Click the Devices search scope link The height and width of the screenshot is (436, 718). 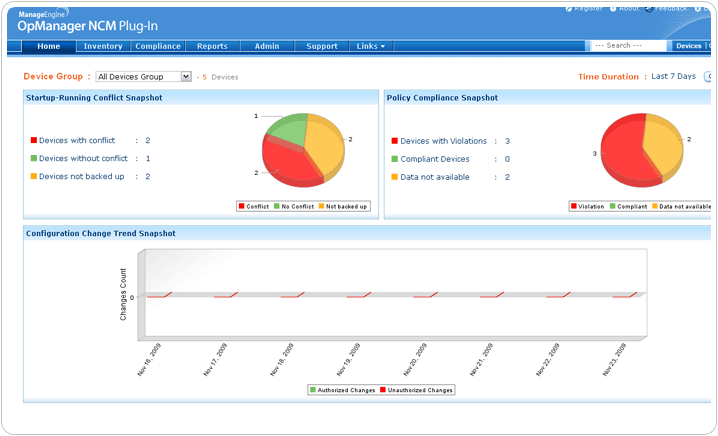point(688,46)
